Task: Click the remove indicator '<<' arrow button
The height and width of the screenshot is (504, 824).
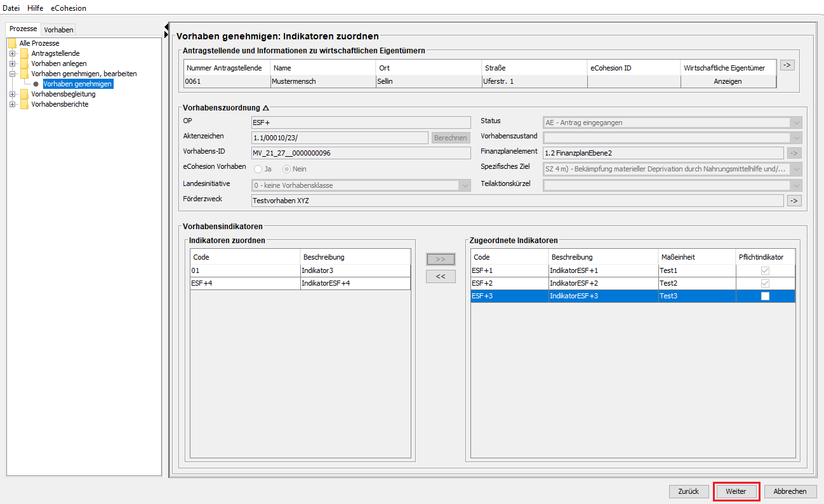Action: pyautogui.click(x=441, y=276)
